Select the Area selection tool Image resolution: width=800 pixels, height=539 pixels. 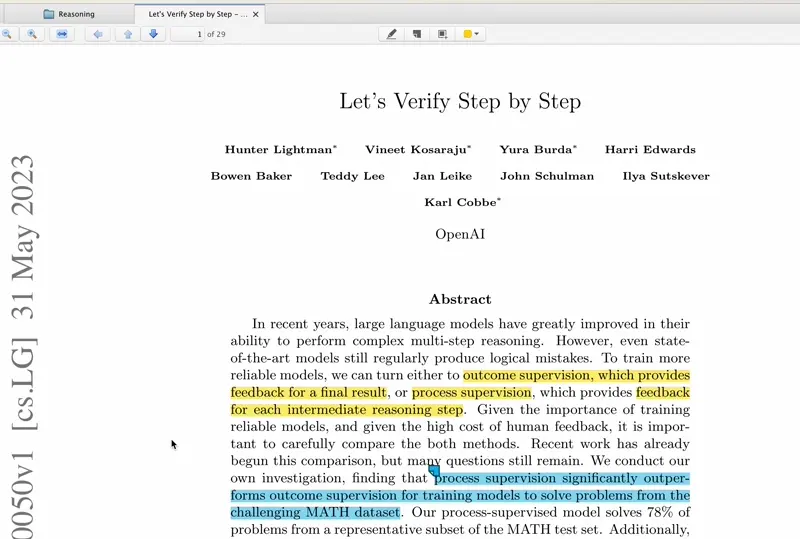[442, 34]
